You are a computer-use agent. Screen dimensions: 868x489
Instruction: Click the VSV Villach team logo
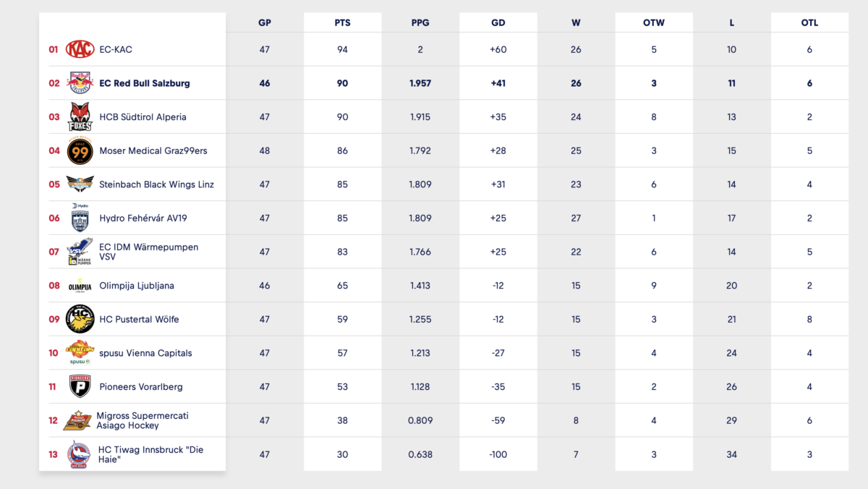[80, 251]
